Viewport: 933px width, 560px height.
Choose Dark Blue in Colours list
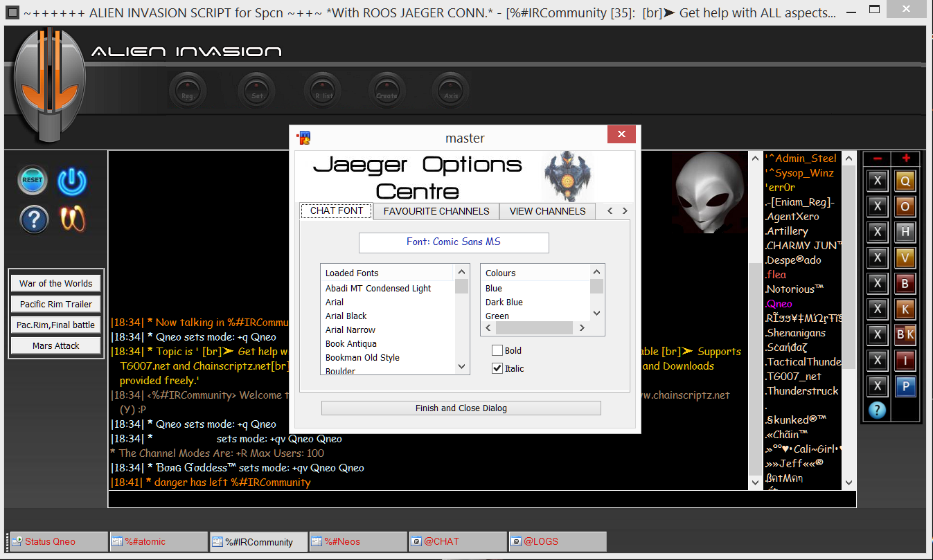click(504, 302)
